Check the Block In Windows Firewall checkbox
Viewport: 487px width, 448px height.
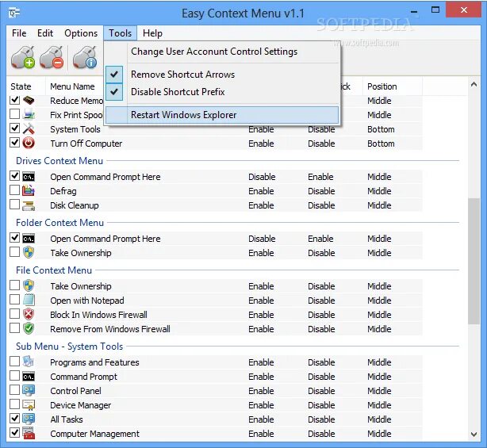point(14,314)
